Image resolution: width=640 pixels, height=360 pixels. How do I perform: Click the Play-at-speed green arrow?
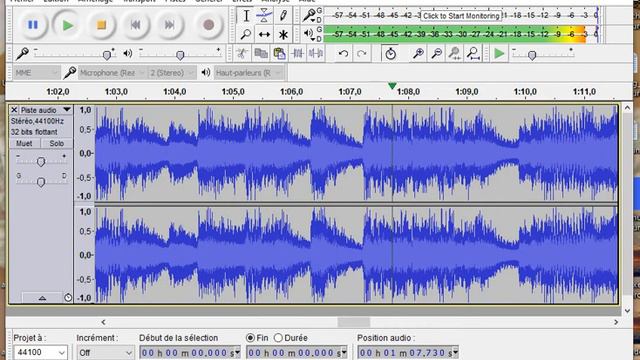click(x=499, y=53)
